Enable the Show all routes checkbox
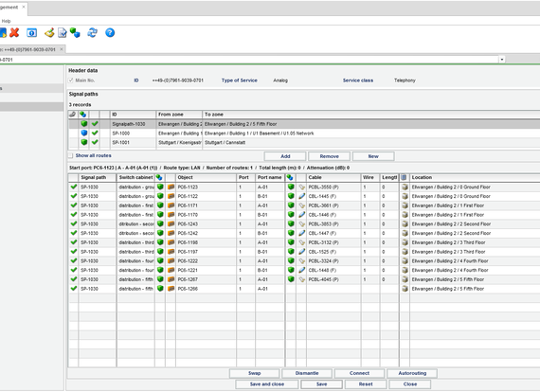Viewport: 540px width, 392px height. click(71, 155)
